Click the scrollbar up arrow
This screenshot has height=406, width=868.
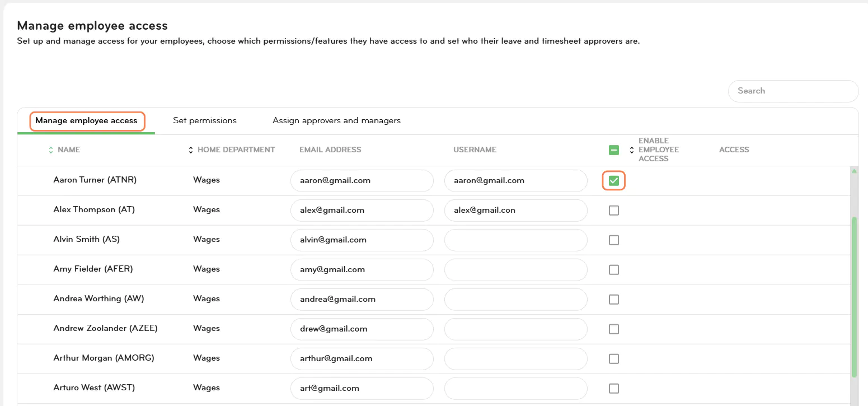854,170
